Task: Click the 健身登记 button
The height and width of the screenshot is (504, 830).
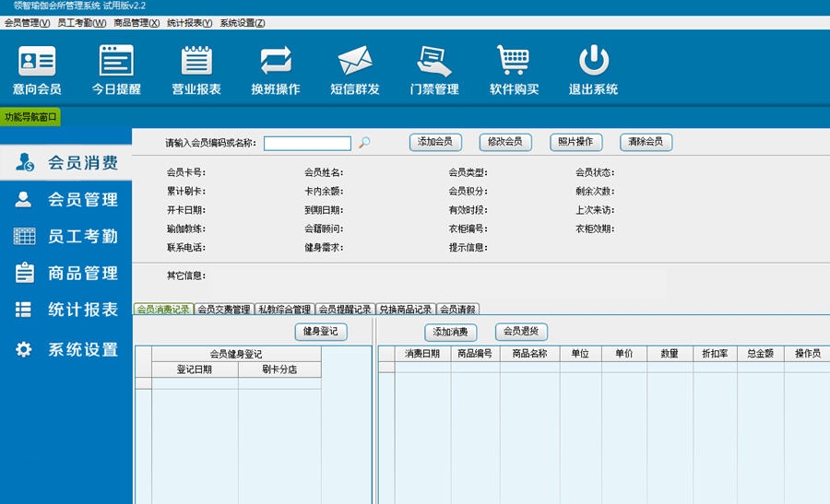Action: point(321,332)
